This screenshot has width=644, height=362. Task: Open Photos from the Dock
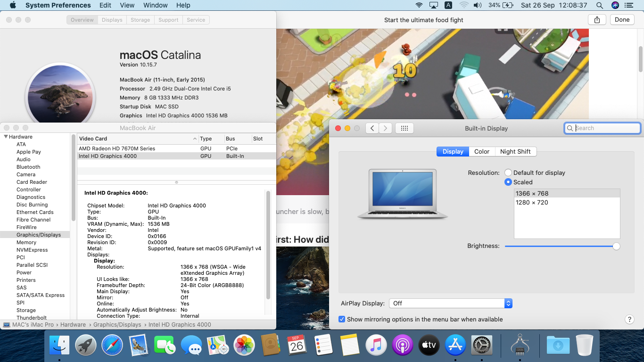[244, 346]
